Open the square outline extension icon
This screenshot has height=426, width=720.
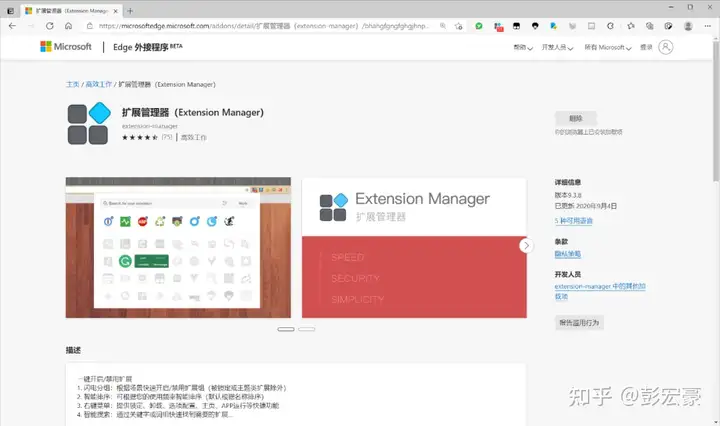click(x=591, y=26)
